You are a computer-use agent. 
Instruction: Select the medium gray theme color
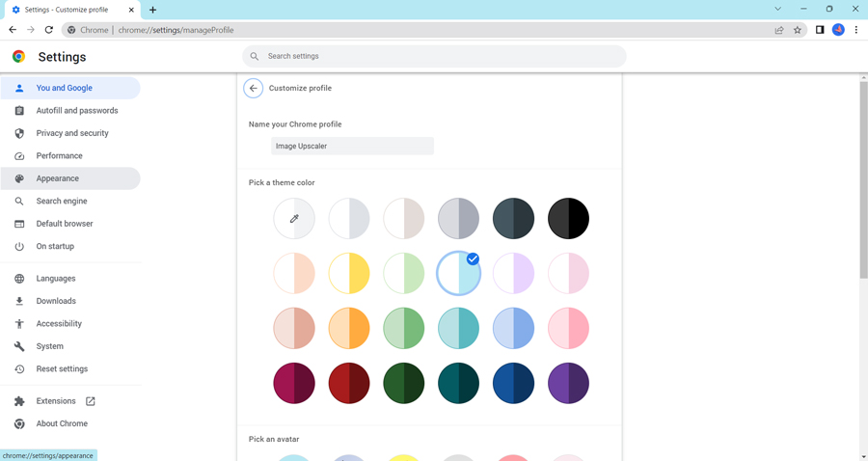pos(458,219)
